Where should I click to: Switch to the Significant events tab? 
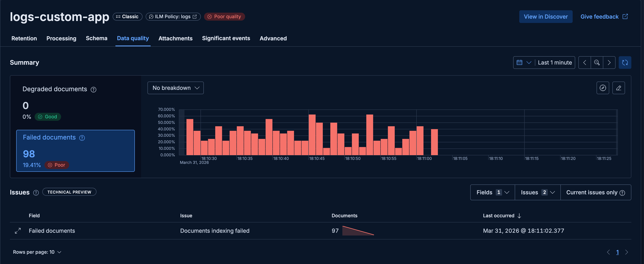[x=226, y=38]
